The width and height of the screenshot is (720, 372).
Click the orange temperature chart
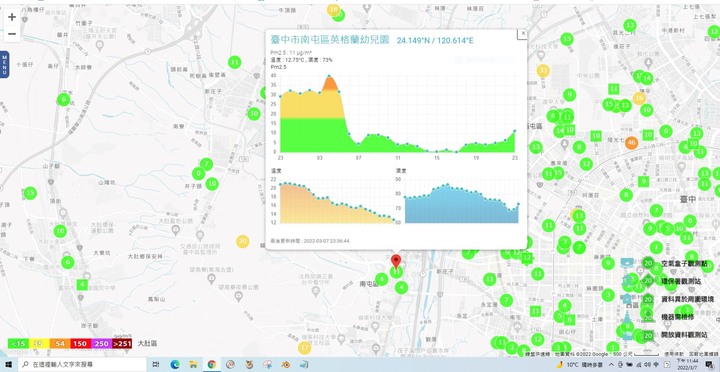tap(337, 203)
